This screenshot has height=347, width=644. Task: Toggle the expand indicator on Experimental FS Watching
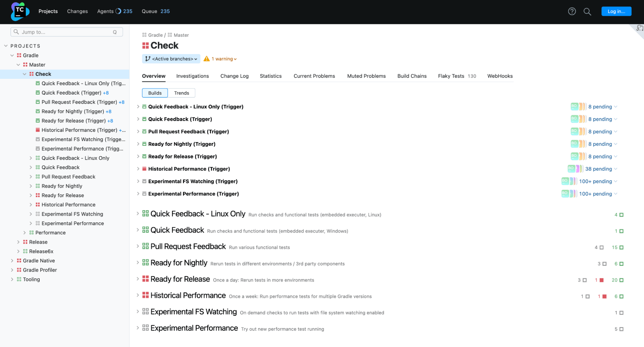[138, 312]
